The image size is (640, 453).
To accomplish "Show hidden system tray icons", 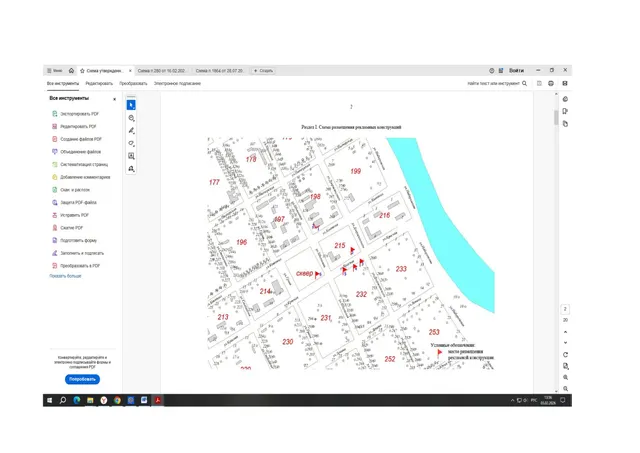I will click(513, 400).
